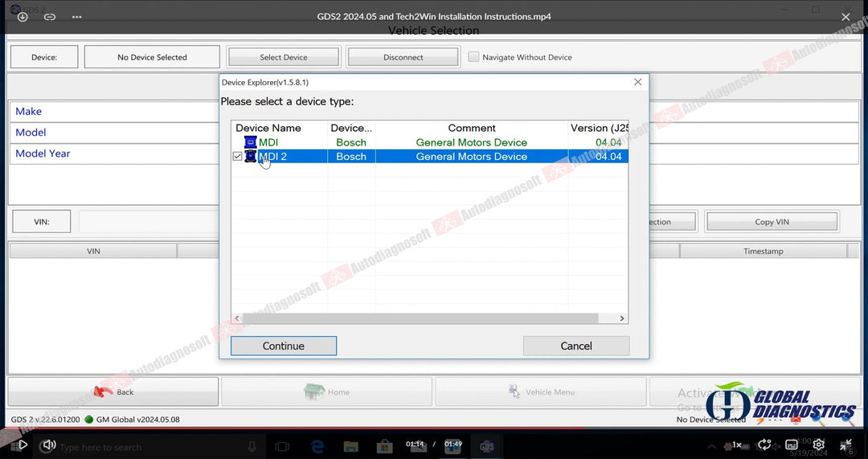Select the MDI device name

click(x=268, y=142)
